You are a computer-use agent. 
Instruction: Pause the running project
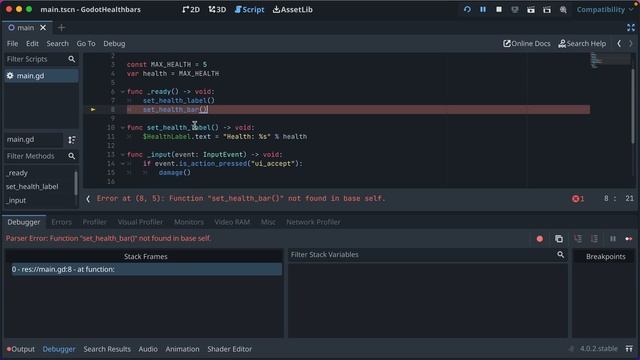(483, 9)
